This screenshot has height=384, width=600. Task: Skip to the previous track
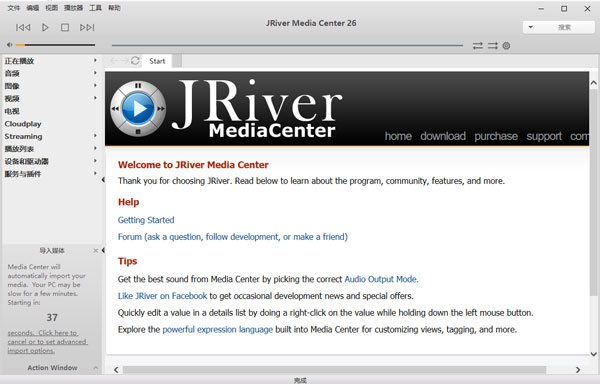point(23,28)
